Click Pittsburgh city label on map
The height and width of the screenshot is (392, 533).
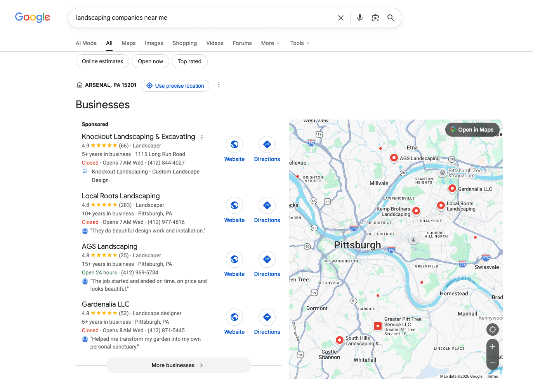358,245
